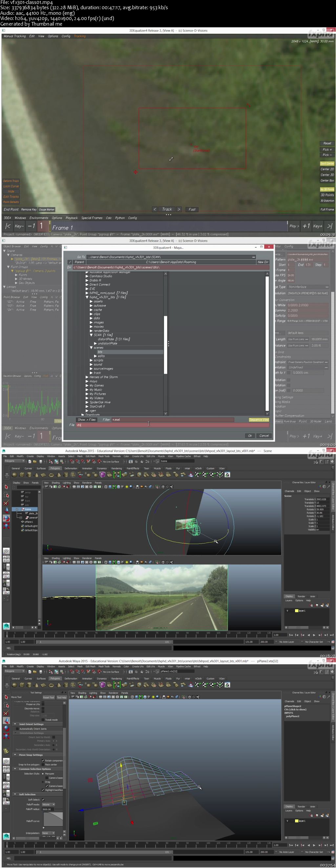This screenshot has height=868, width=336.
Task: Select the polygon cube shelf icon in wireframe Maya window
Action: (22, 685)
